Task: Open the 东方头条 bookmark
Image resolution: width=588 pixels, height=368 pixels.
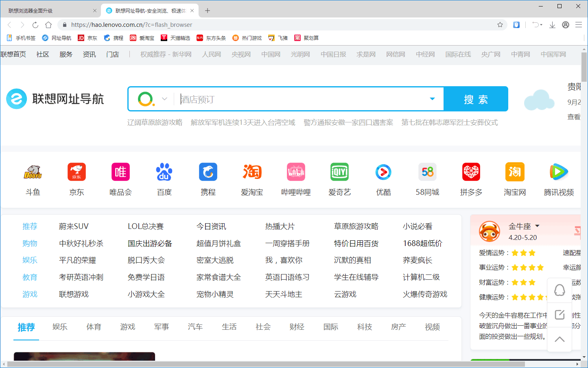Action: coord(211,38)
